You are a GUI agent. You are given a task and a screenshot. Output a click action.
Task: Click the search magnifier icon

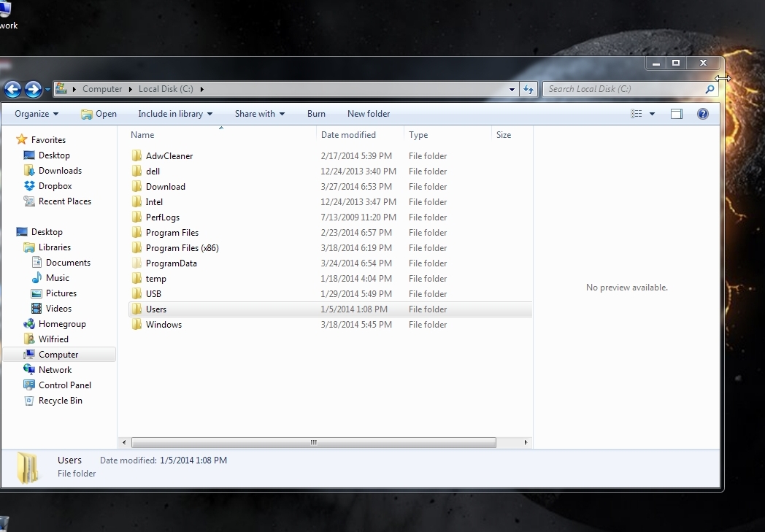[x=710, y=89]
